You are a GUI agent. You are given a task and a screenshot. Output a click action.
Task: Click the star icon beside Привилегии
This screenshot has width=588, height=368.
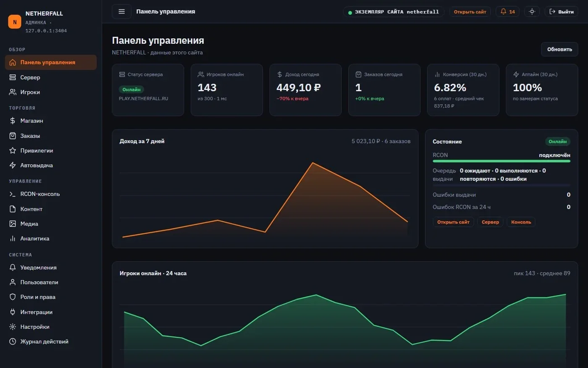tap(13, 151)
